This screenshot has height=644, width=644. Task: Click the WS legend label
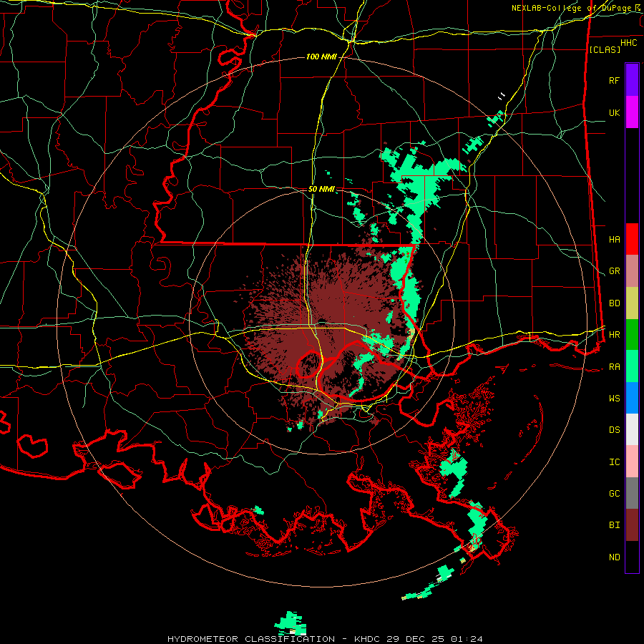(614, 399)
